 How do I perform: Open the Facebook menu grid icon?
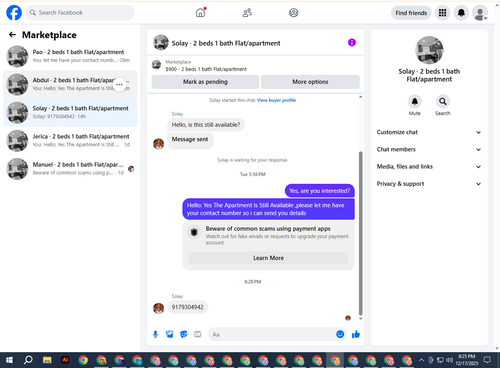(x=442, y=13)
